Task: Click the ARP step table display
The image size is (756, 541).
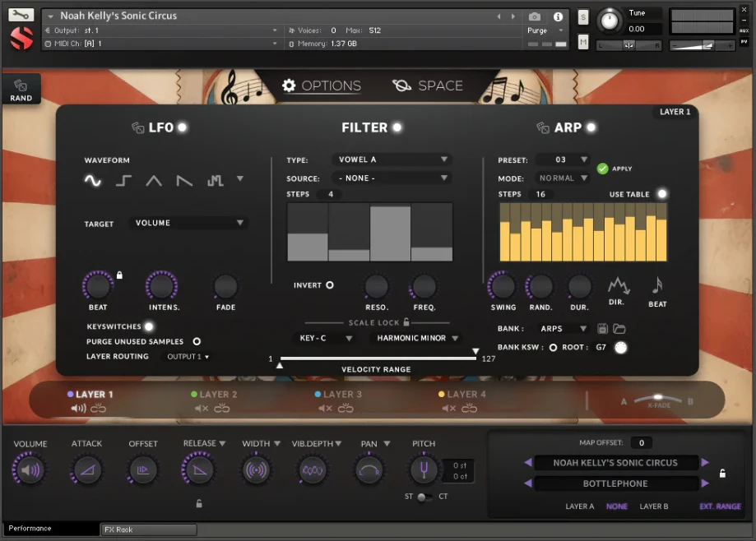Action: (583, 232)
